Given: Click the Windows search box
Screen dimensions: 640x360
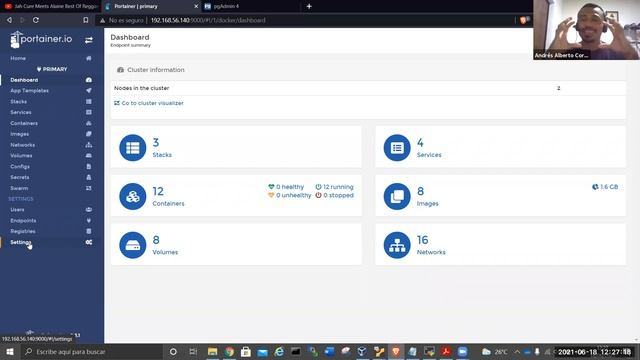Looking at the screenshot, I should (x=91, y=352).
